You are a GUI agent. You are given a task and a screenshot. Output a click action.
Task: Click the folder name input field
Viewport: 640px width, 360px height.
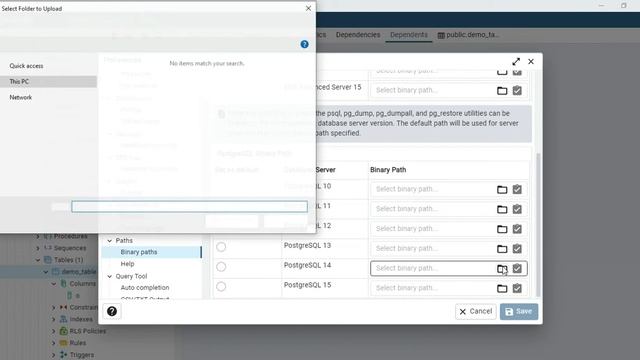(189, 207)
